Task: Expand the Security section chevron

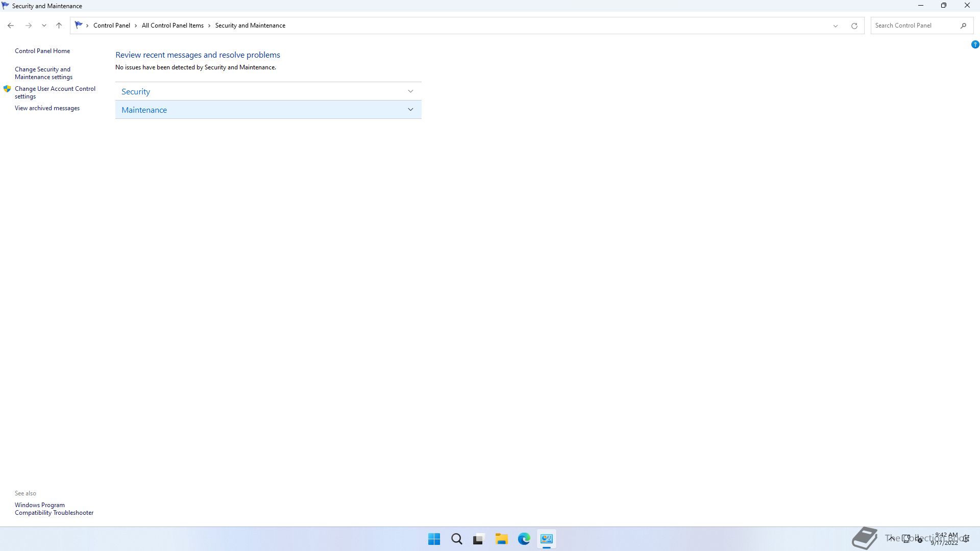Action: click(x=410, y=91)
